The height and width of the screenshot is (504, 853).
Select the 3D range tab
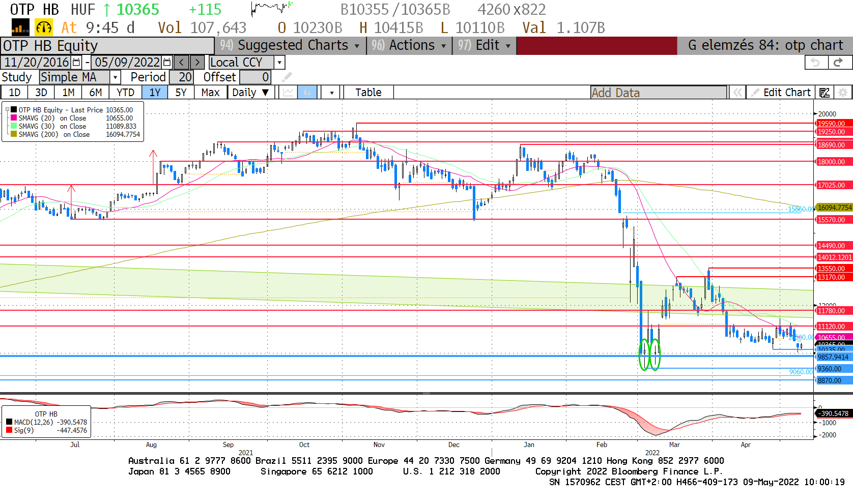41,93
